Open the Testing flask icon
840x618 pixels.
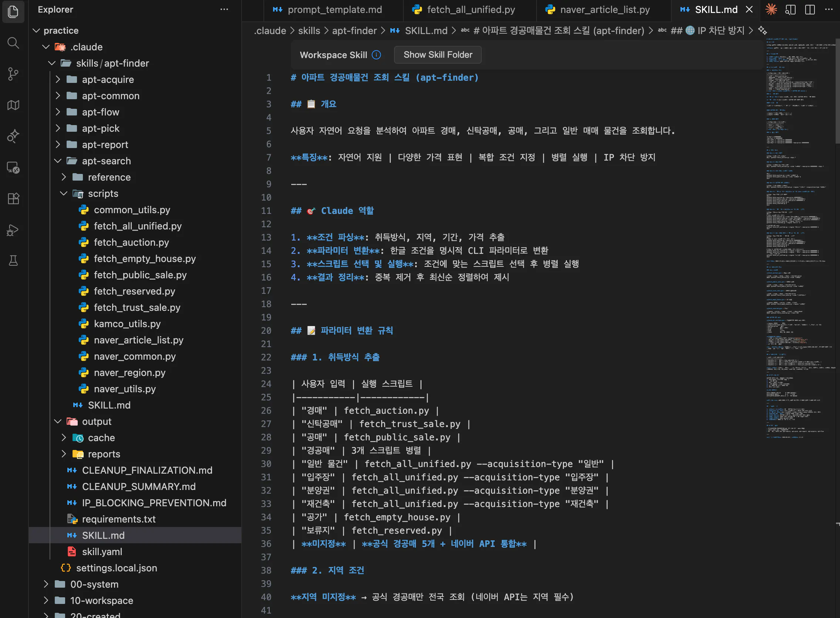tap(13, 261)
